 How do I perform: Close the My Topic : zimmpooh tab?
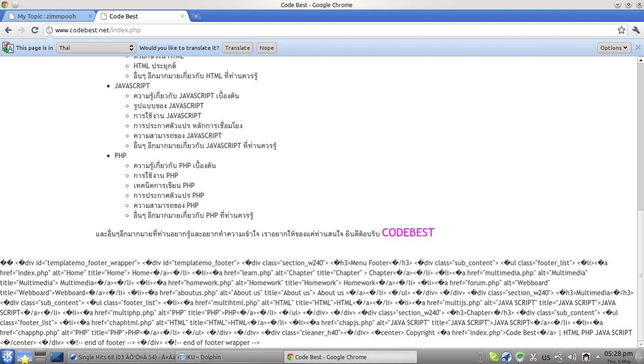90,16
